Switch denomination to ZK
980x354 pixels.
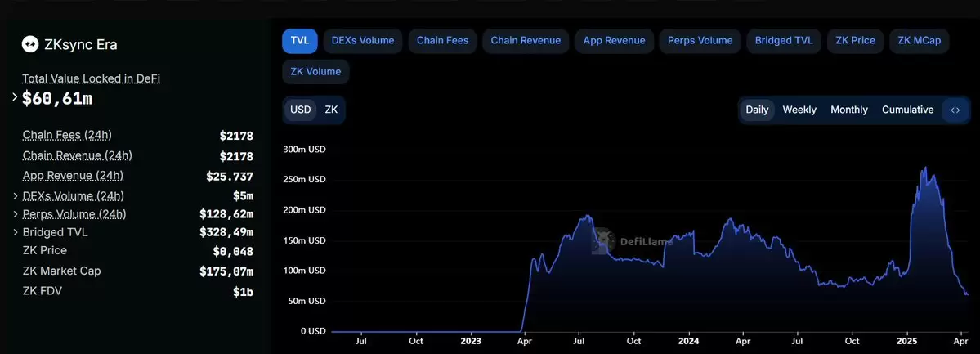click(x=331, y=110)
